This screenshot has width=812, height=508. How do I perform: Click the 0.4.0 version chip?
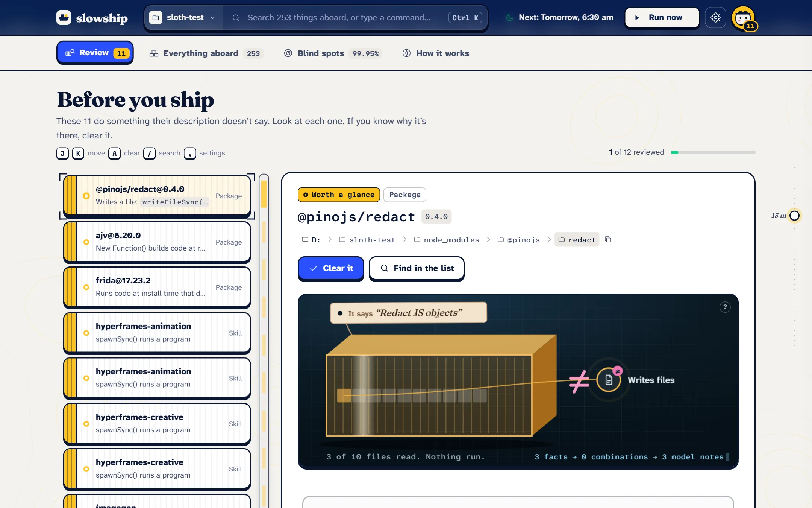pos(436,216)
